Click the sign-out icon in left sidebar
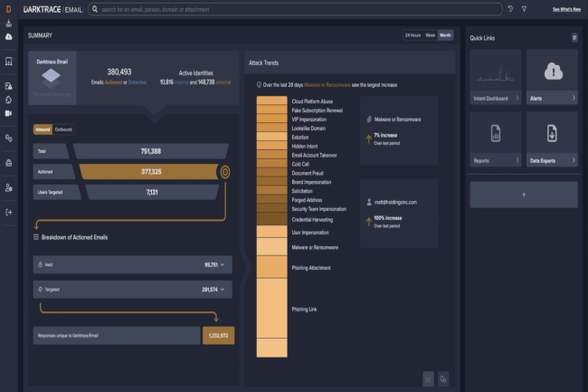The height and width of the screenshot is (392, 588). pos(8,212)
